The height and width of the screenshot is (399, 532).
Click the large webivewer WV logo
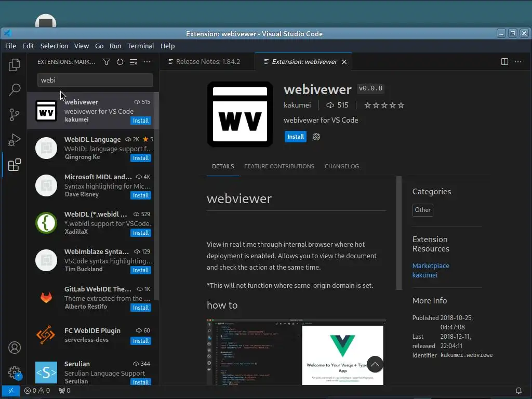[x=240, y=114]
